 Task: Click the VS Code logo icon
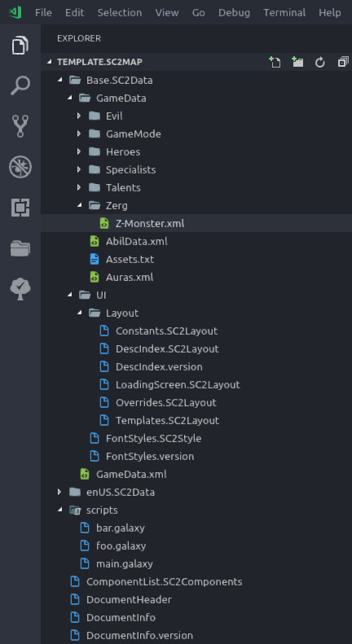15,13
